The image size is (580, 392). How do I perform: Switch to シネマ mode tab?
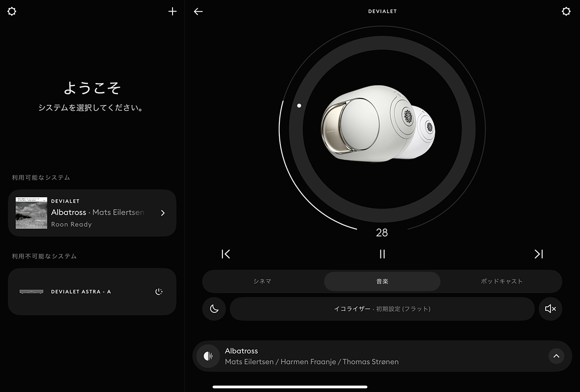(x=262, y=281)
